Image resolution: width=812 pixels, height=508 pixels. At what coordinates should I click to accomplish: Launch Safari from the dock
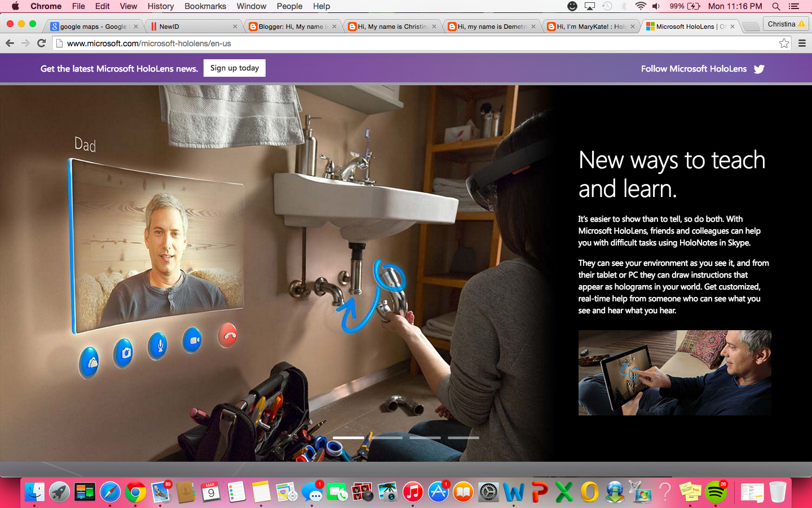pos(110,492)
